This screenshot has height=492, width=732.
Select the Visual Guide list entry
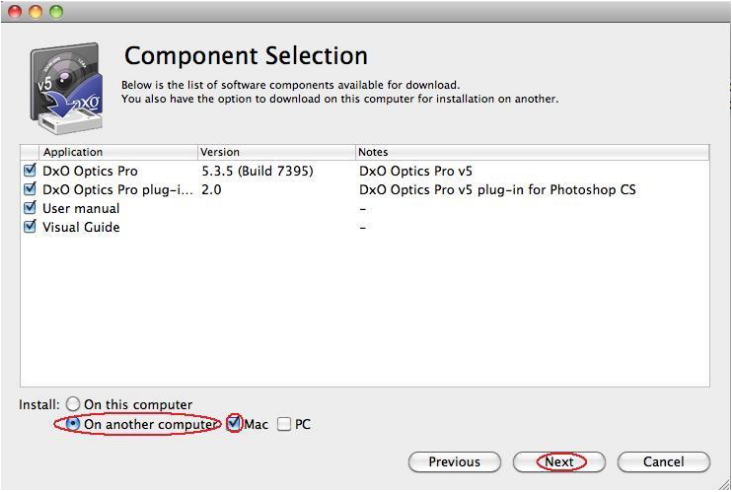coord(81,227)
